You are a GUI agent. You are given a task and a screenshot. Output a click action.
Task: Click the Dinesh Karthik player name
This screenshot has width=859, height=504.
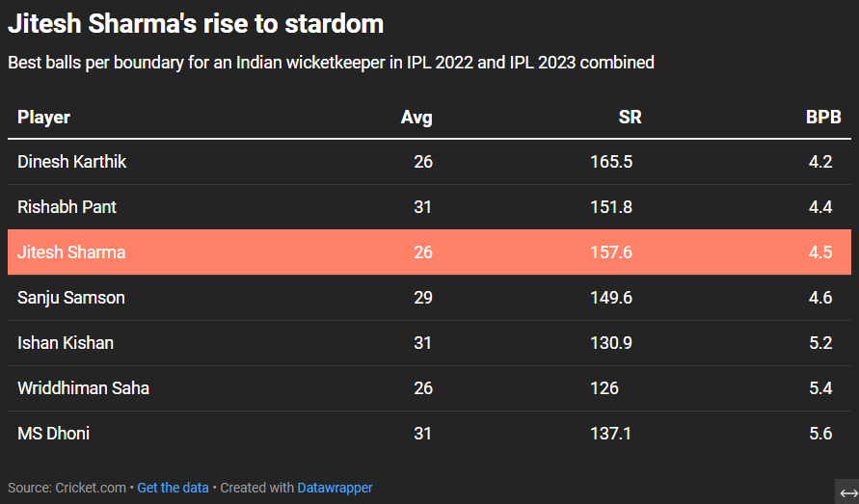(72, 162)
